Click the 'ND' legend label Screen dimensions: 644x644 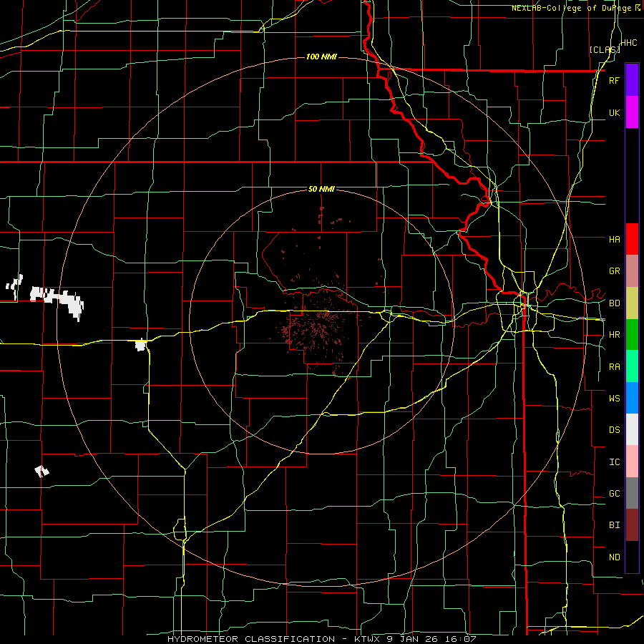(x=614, y=557)
